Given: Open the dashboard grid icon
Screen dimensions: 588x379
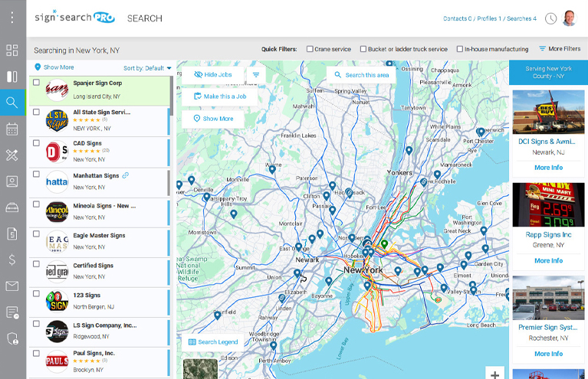Looking at the screenshot, I should (12, 51).
